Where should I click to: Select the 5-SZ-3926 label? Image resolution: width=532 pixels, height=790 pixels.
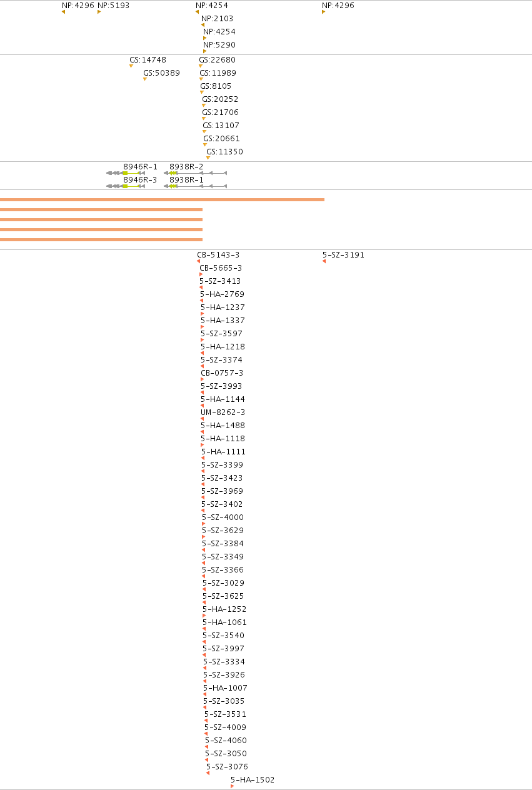[224, 674]
